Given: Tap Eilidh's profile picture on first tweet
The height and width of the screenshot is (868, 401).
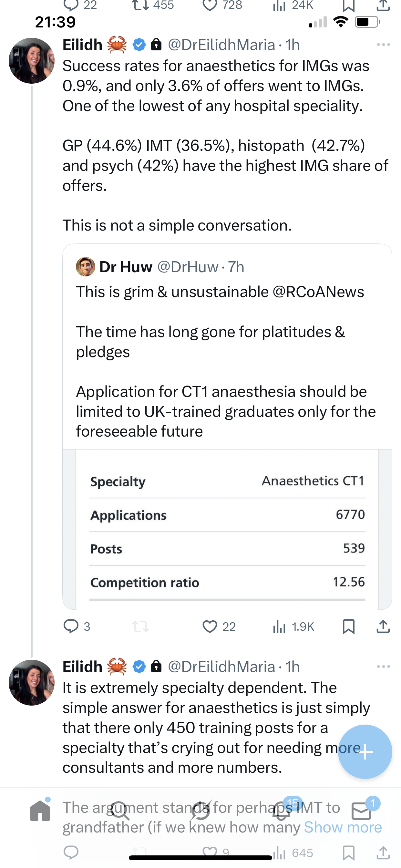Looking at the screenshot, I should coord(32,61).
